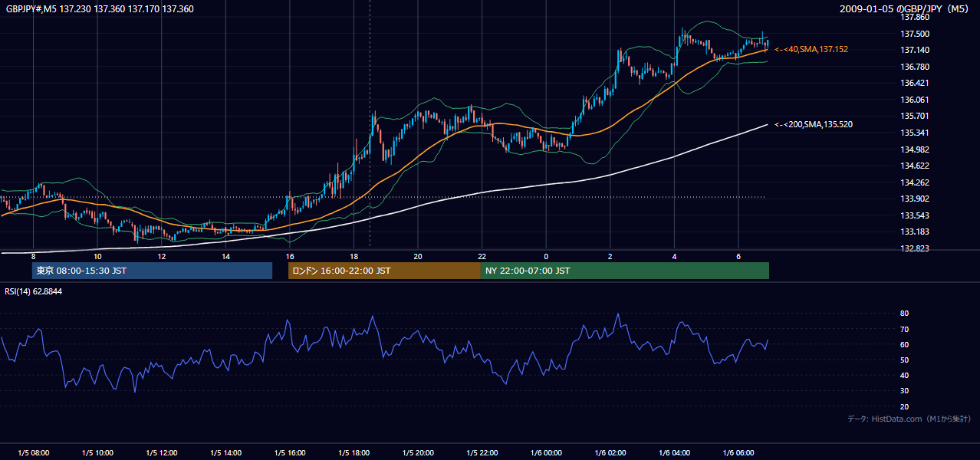This screenshot has height=460, width=980.
Task: Click the HistData.com data source credit
Action: (x=909, y=419)
